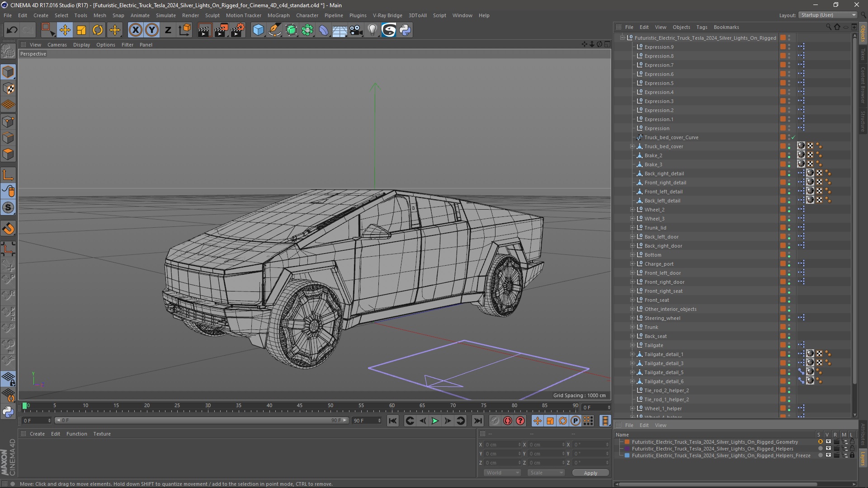Open Material Manager Create menu
This screenshot has width=868, height=488.
tap(37, 434)
